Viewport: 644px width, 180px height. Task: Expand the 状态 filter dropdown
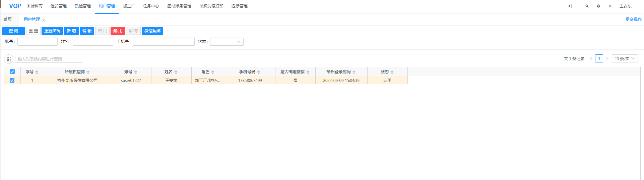coord(227,42)
